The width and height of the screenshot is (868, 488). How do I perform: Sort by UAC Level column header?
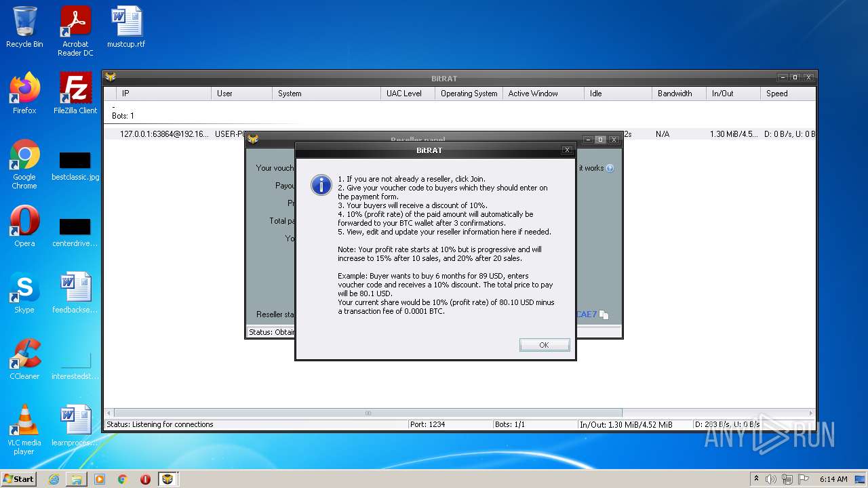408,94
